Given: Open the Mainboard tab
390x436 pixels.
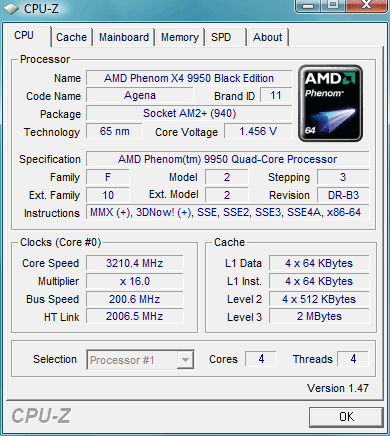Looking at the screenshot, I should click(124, 37).
